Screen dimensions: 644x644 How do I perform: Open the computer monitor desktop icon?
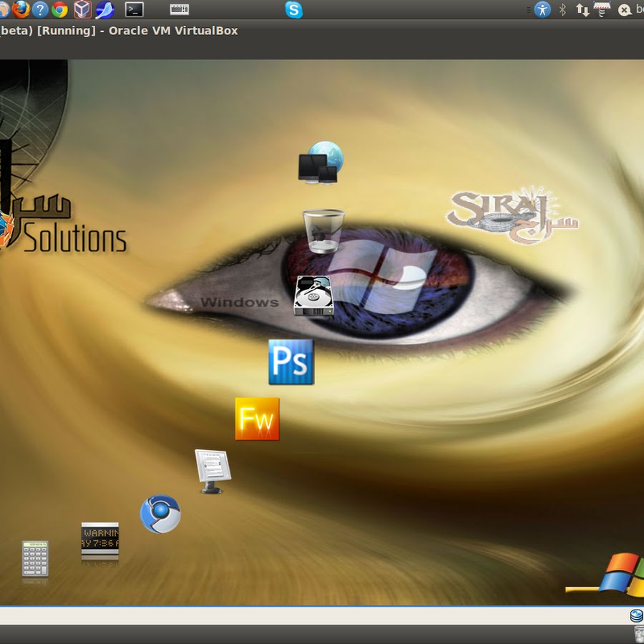[213, 470]
